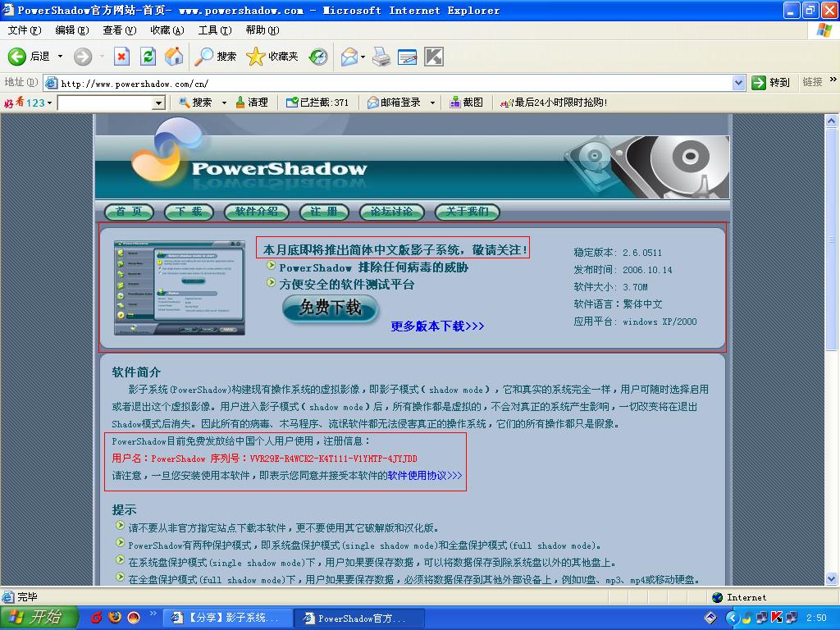
Task: Expand hidden tray icons arrow
Action: (x=733, y=618)
